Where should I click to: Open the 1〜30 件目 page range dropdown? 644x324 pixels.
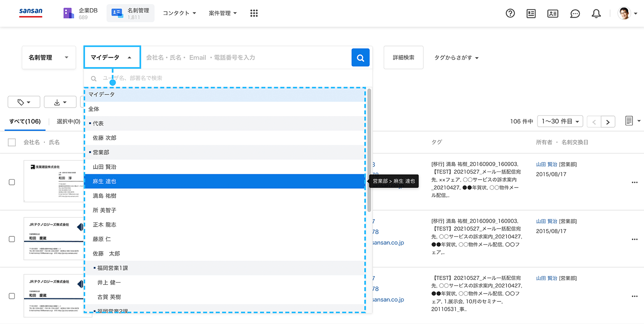(x=560, y=122)
